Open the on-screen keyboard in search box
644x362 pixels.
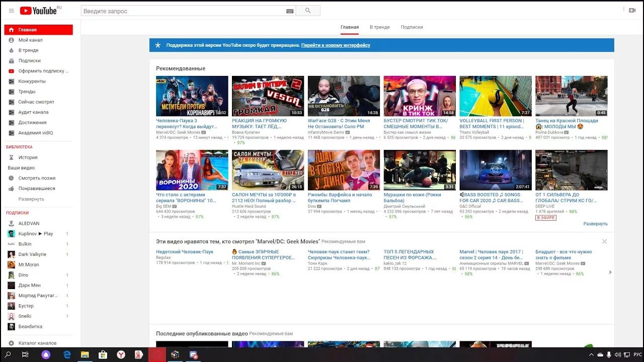(x=290, y=11)
